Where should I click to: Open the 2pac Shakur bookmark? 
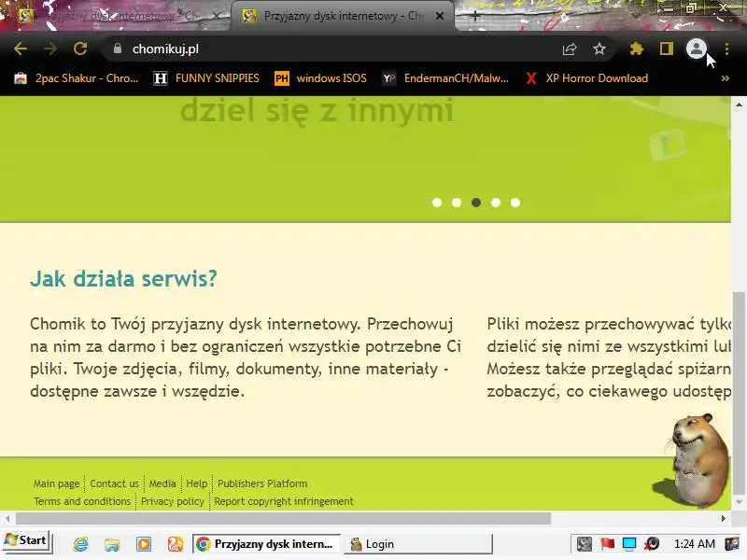coord(77,78)
